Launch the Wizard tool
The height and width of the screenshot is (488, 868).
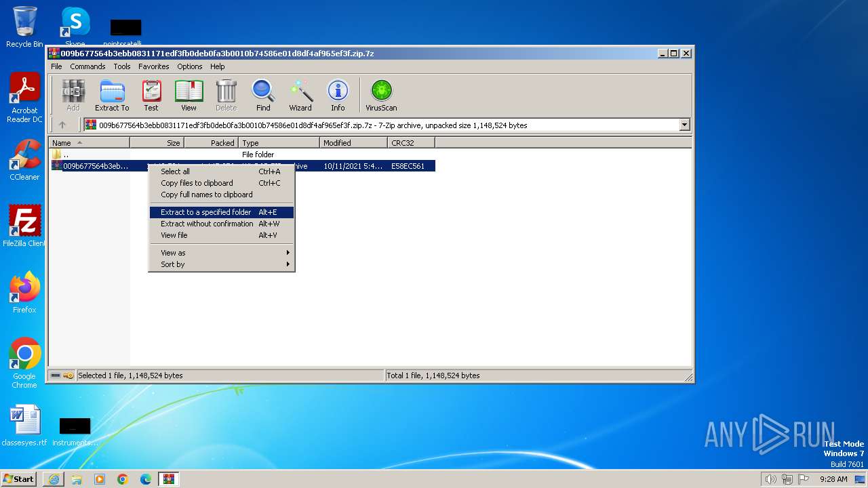(300, 95)
